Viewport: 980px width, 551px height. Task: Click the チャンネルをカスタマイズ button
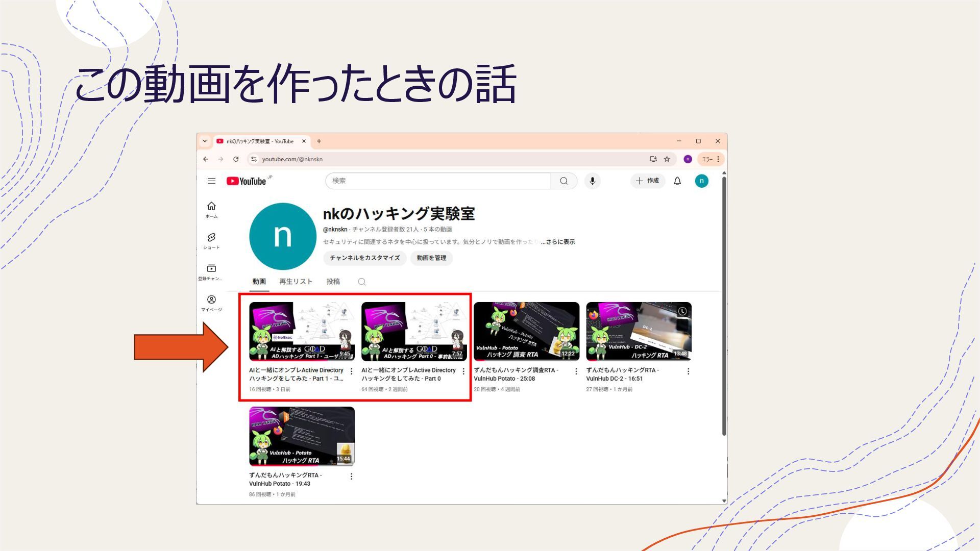[x=364, y=258]
